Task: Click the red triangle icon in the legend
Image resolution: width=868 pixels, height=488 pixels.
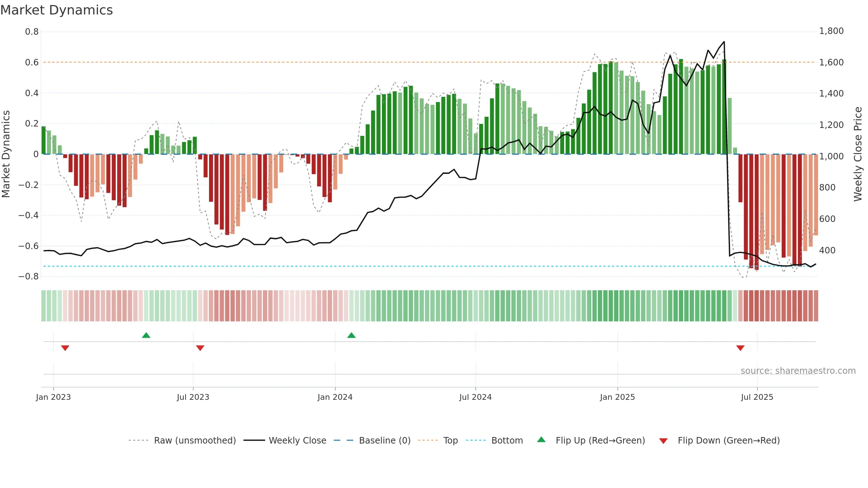Action: click(x=663, y=441)
